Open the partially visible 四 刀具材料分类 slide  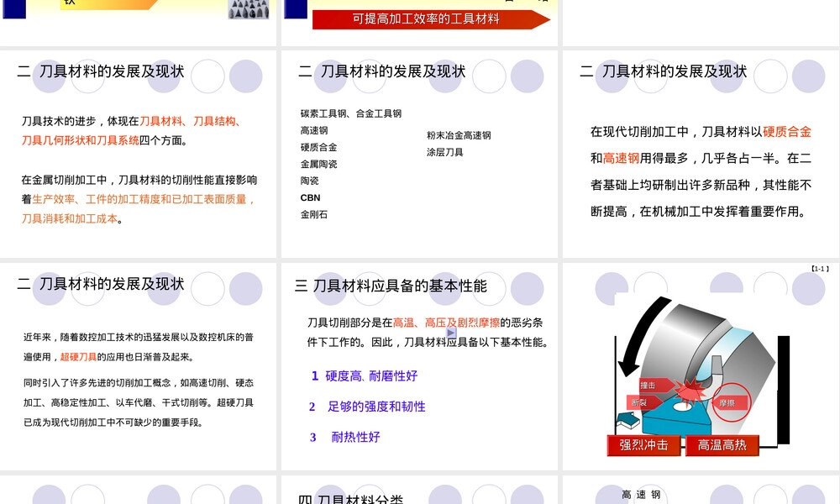(419, 490)
